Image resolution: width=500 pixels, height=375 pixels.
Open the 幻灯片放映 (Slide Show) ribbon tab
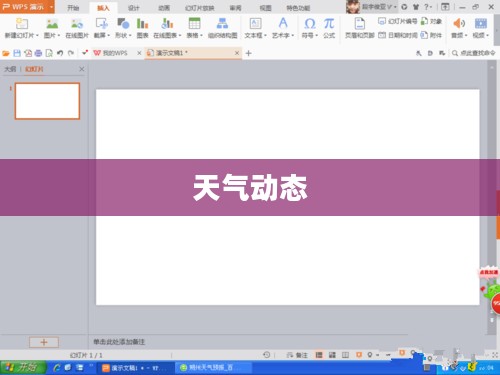pos(199,8)
